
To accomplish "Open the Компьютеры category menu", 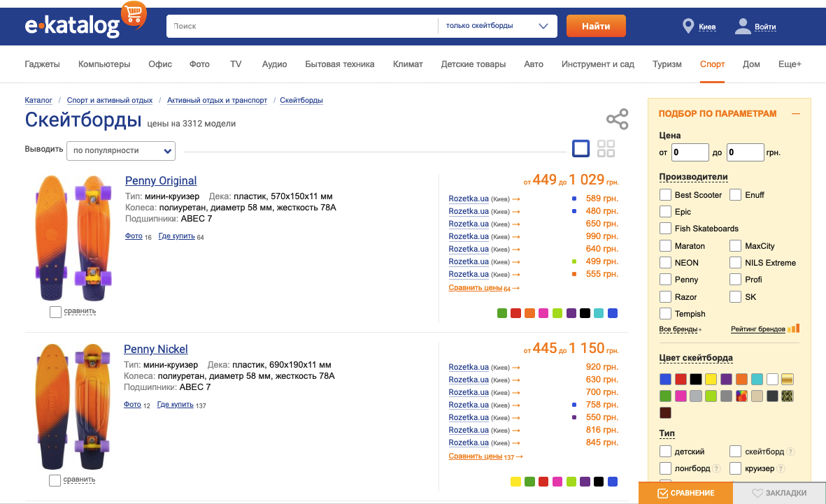I will 104,64.
